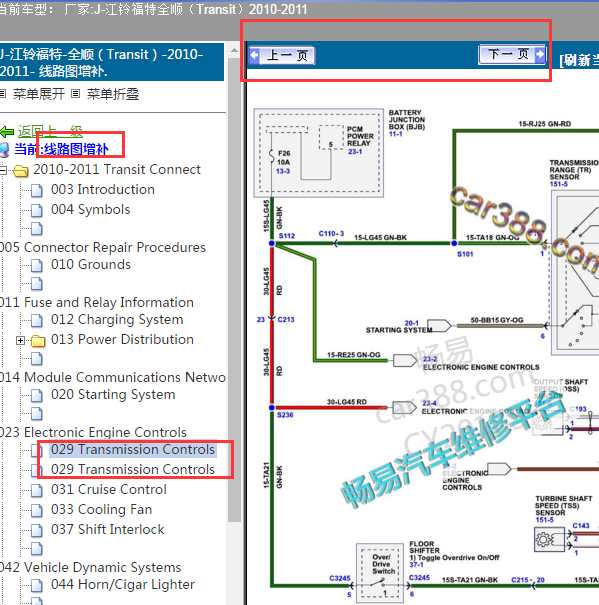This screenshot has height=605, width=599.
Task: Click the tree panel vertical scrollbar
Action: click(x=234, y=289)
